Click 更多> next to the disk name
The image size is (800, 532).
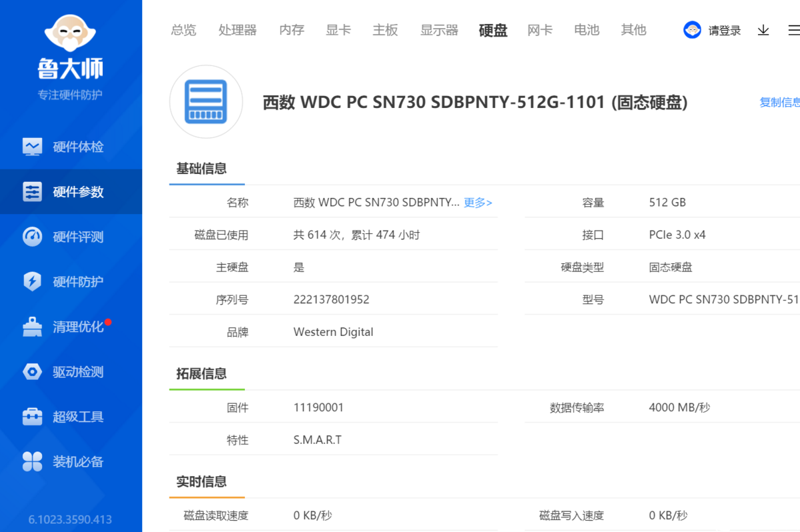coord(478,203)
